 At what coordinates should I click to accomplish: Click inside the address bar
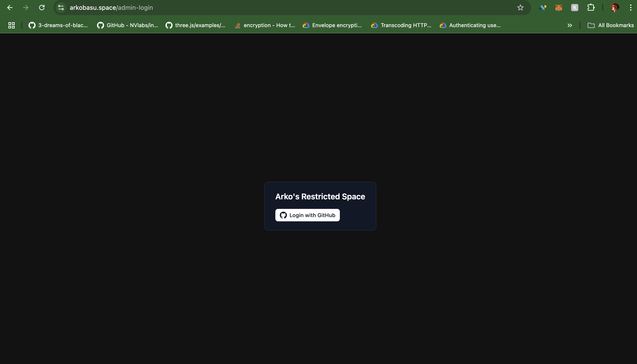click(175, 8)
